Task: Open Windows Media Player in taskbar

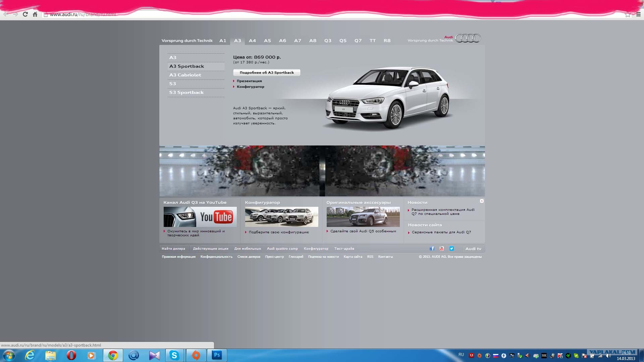Action: [x=92, y=355]
